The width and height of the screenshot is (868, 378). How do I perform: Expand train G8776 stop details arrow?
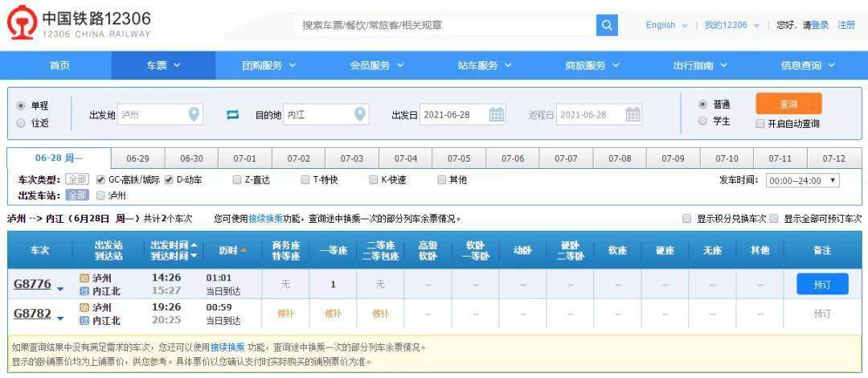coord(60,288)
